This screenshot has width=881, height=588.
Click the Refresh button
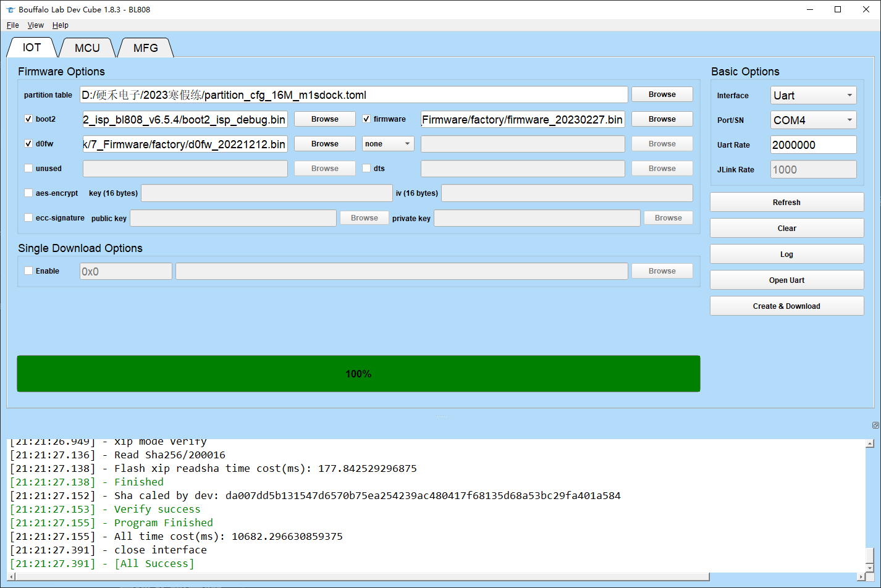click(x=786, y=203)
